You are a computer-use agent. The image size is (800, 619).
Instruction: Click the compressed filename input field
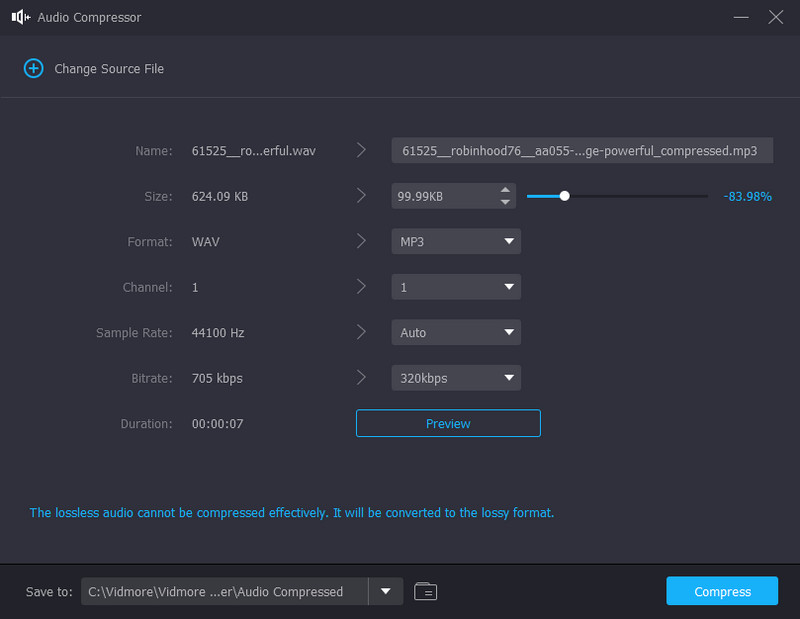pyautogui.click(x=581, y=150)
